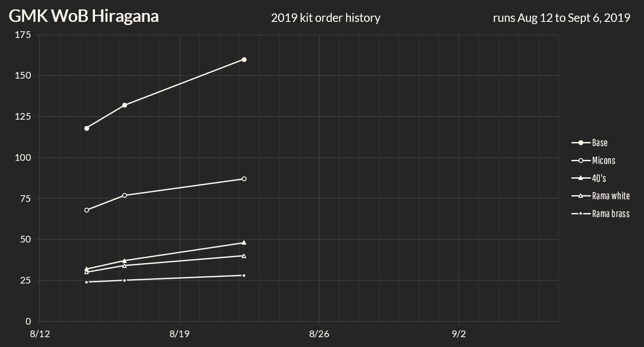Click the last Micons data point near 87
The height and width of the screenshot is (347, 644).
pos(244,179)
